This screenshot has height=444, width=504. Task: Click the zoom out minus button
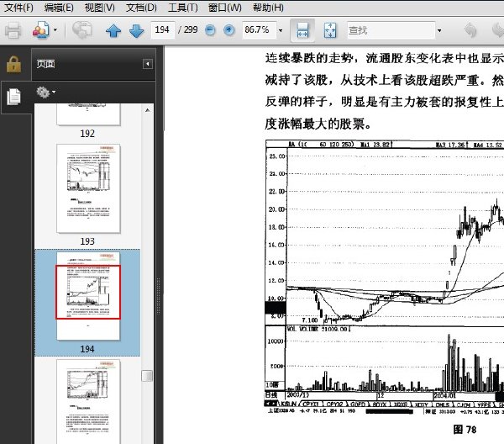[210, 30]
